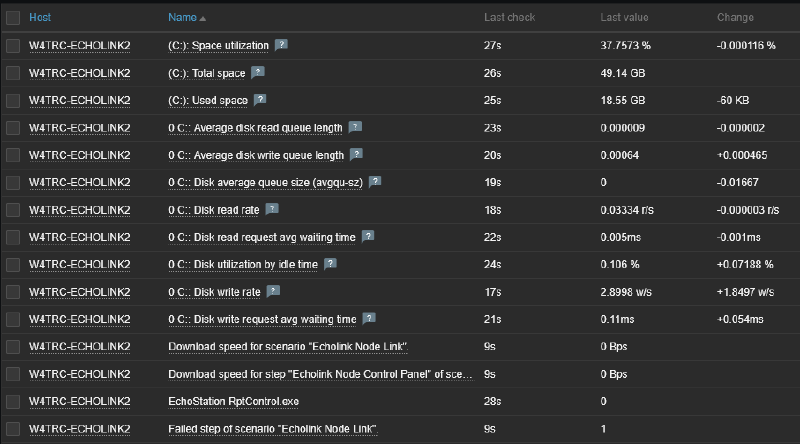Screen dimensions: 800x444
Task: Show help for Disk average queue size (avgqu-sz)
Action: [x=375, y=182]
